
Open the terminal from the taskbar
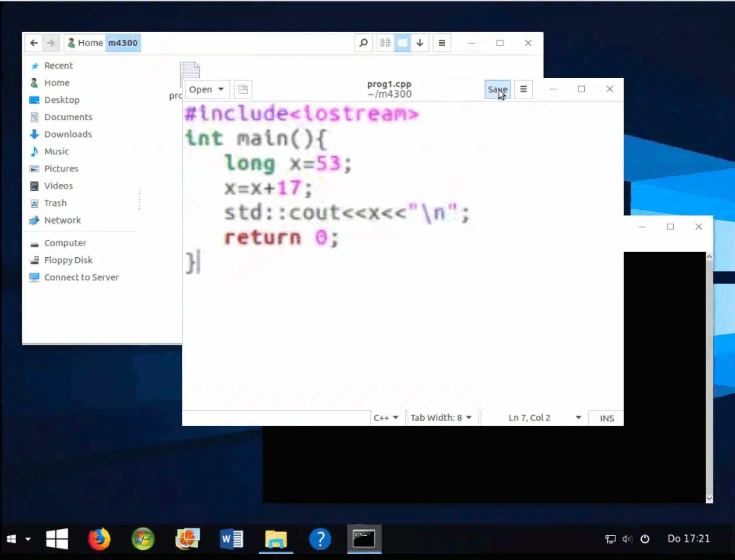[x=364, y=539]
